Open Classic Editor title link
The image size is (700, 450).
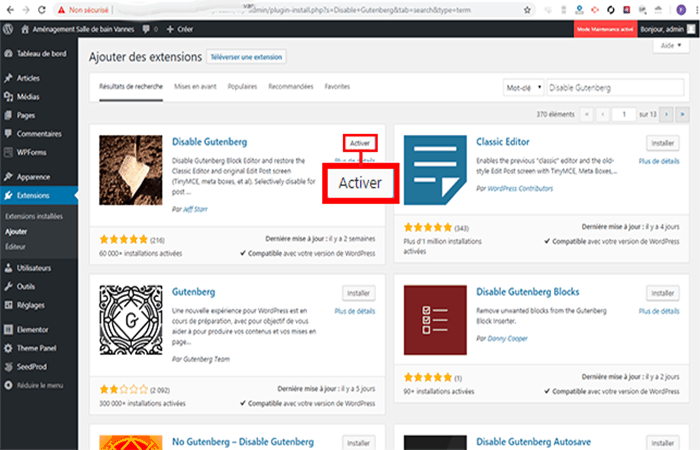tap(503, 142)
